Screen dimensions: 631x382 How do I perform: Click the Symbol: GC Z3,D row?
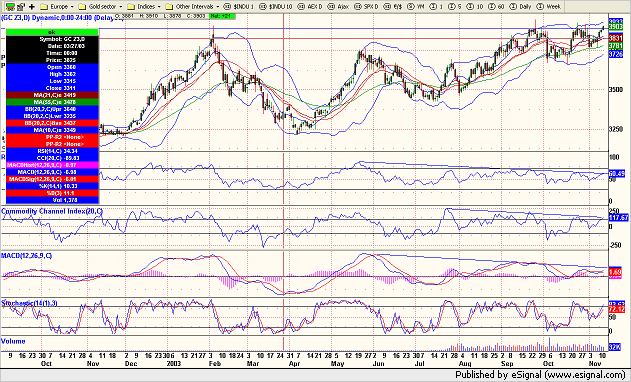coord(52,39)
